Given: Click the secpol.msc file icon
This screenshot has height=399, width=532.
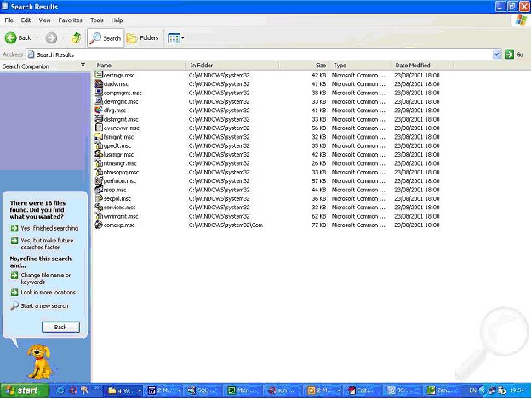Looking at the screenshot, I should pyautogui.click(x=99, y=198).
